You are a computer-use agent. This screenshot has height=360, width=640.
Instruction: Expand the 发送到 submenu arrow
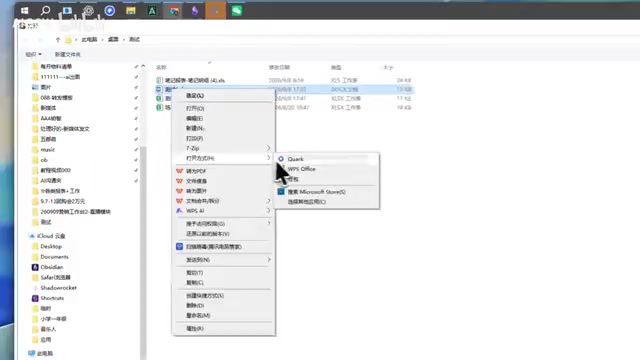click(269, 260)
